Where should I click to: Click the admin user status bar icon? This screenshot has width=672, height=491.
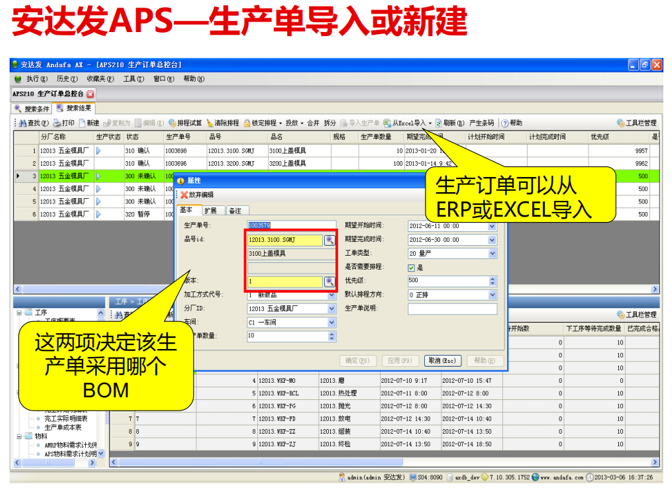click(342, 477)
